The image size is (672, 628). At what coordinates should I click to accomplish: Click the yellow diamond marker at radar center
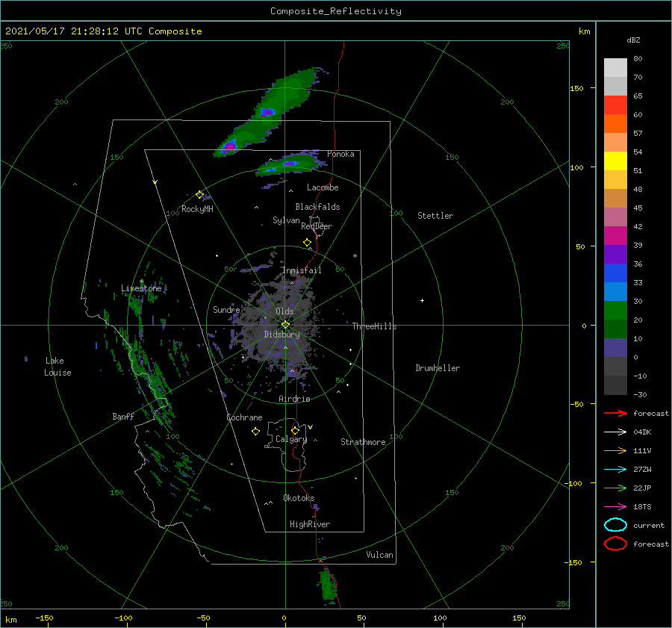click(x=285, y=325)
